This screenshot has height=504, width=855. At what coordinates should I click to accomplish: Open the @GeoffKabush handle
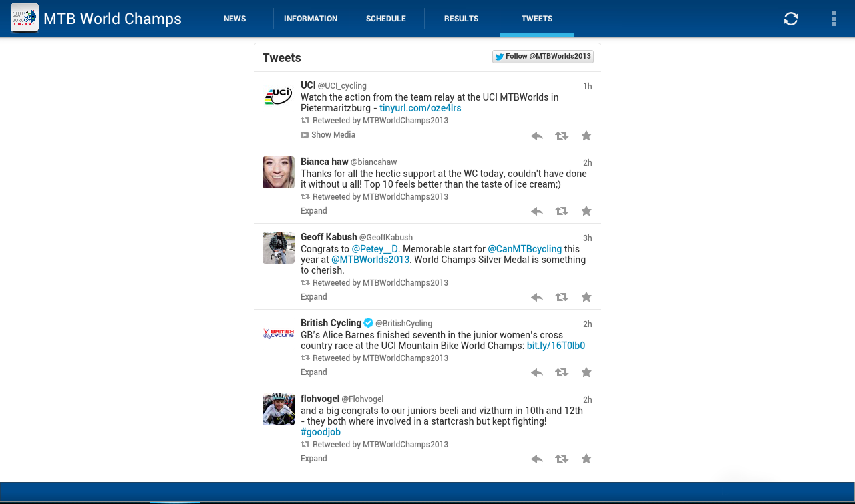pyautogui.click(x=386, y=238)
